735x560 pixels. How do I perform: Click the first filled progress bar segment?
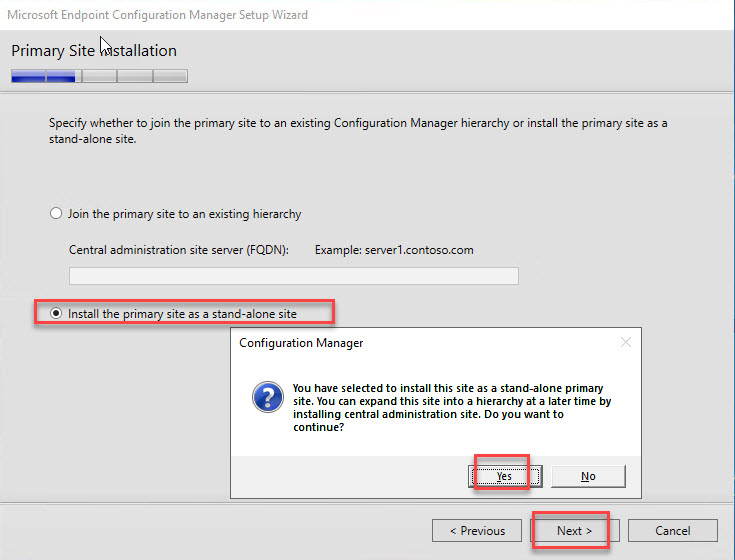[28, 76]
